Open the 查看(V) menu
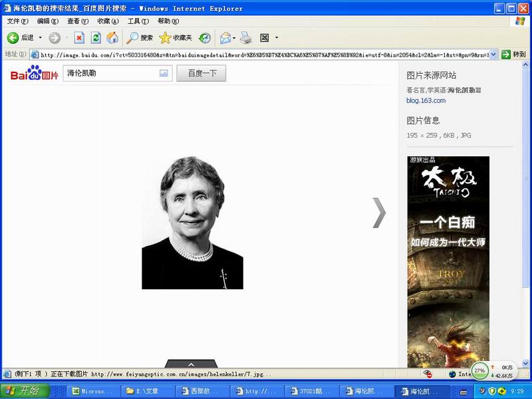This screenshot has width=532, height=399. pyautogui.click(x=77, y=21)
